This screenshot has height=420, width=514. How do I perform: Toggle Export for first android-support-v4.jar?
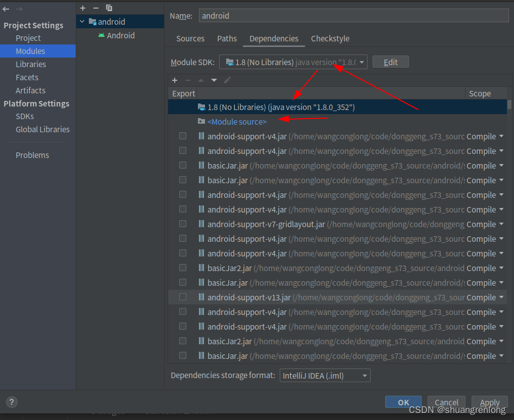(x=183, y=136)
